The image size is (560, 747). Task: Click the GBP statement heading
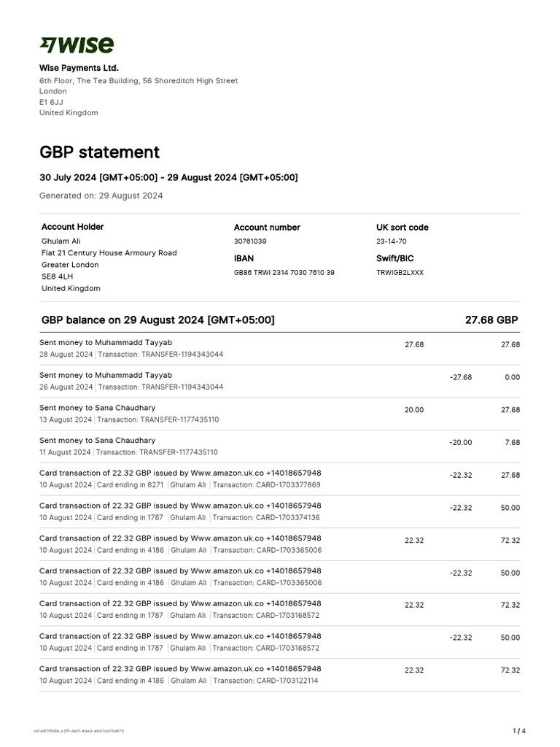tap(99, 152)
